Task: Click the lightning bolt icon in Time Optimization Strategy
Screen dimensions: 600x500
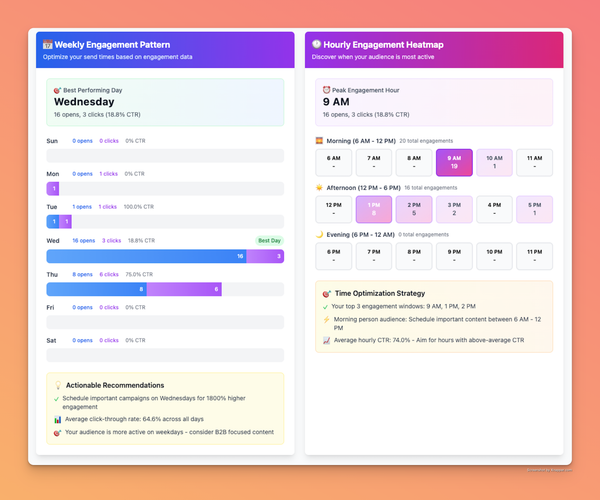Action: coord(326,319)
